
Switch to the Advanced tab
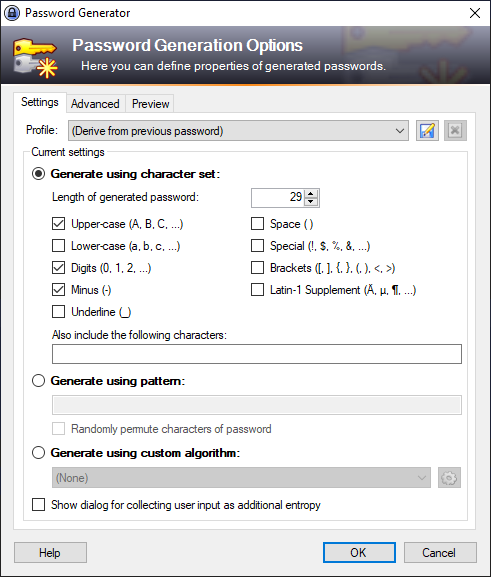[95, 104]
